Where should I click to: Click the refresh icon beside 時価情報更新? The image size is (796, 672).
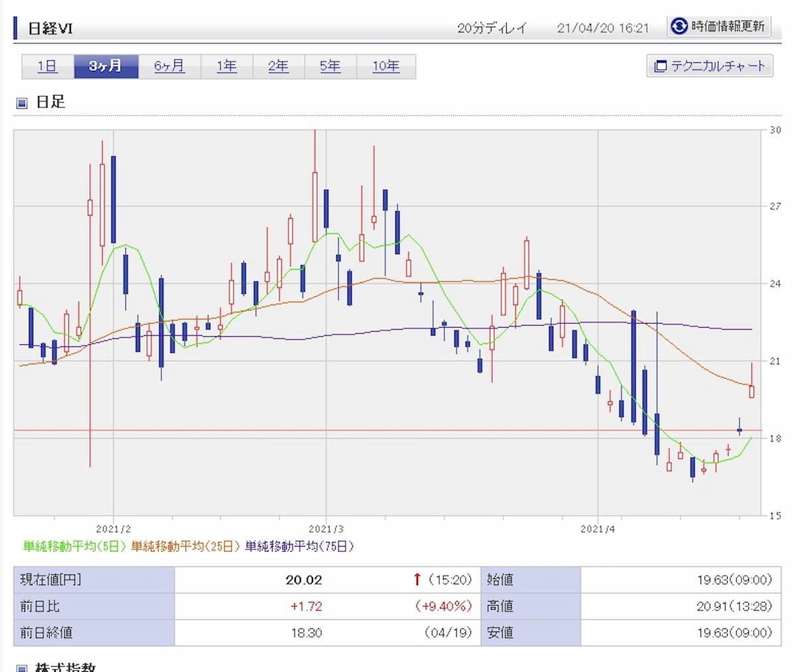pos(679,27)
